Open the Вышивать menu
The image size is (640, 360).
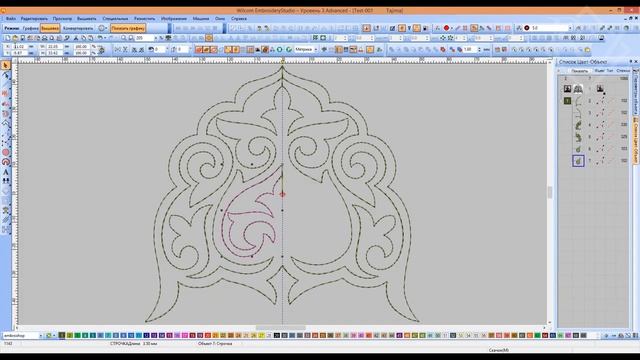[x=87, y=19]
